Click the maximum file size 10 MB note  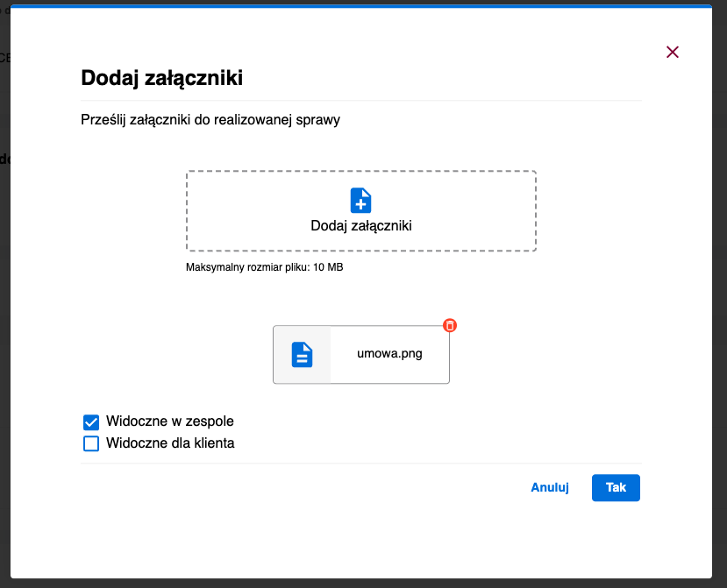click(x=264, y=267)
